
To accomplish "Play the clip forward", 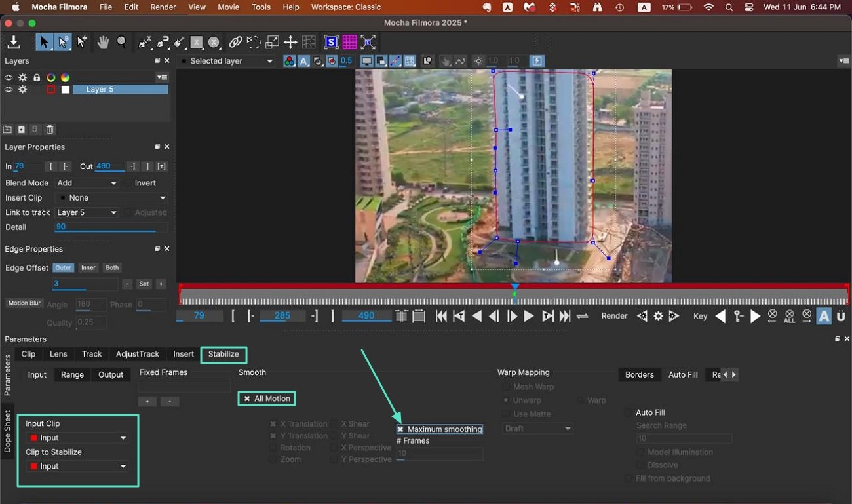I will tap(529, 316).
